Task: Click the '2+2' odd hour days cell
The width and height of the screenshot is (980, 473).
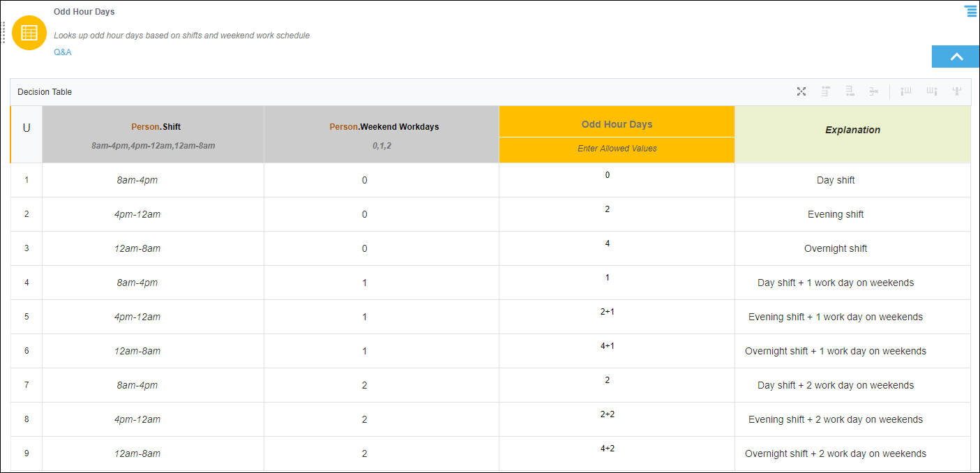Action: point(617,419)
